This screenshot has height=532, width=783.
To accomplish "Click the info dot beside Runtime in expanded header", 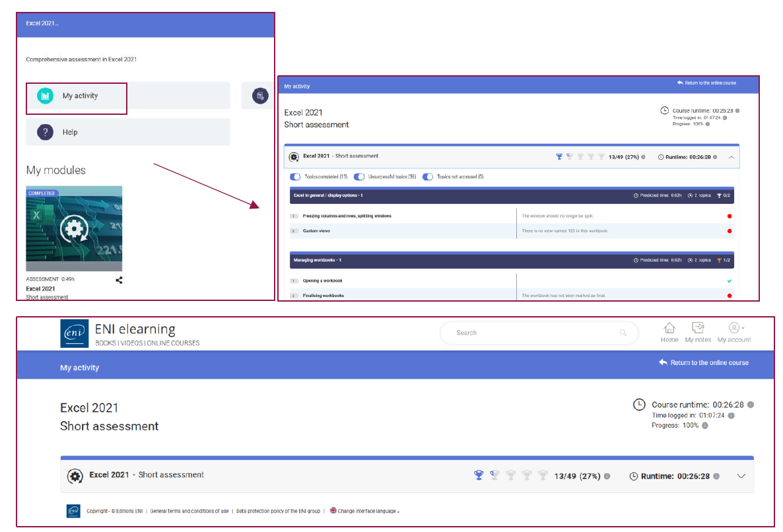I will 715,157.
